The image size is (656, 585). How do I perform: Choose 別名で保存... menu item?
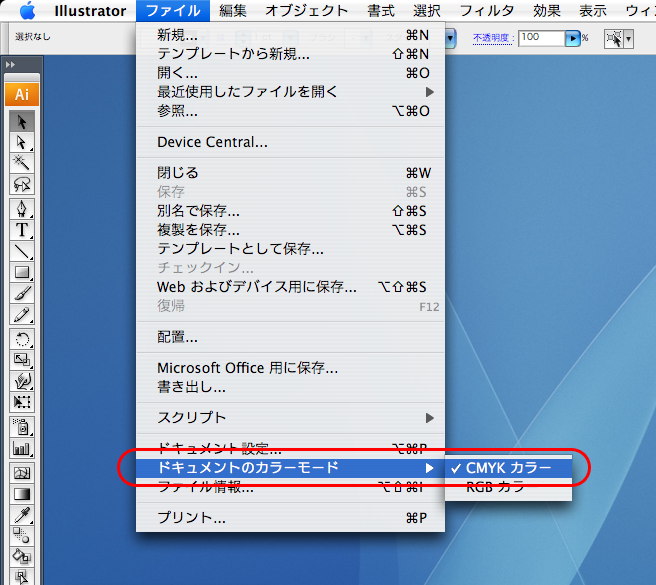click(290, 211)
